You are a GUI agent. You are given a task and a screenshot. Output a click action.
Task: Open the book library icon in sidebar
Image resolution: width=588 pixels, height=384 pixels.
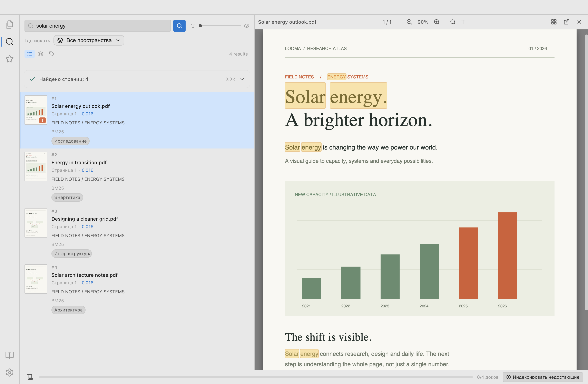9,355
